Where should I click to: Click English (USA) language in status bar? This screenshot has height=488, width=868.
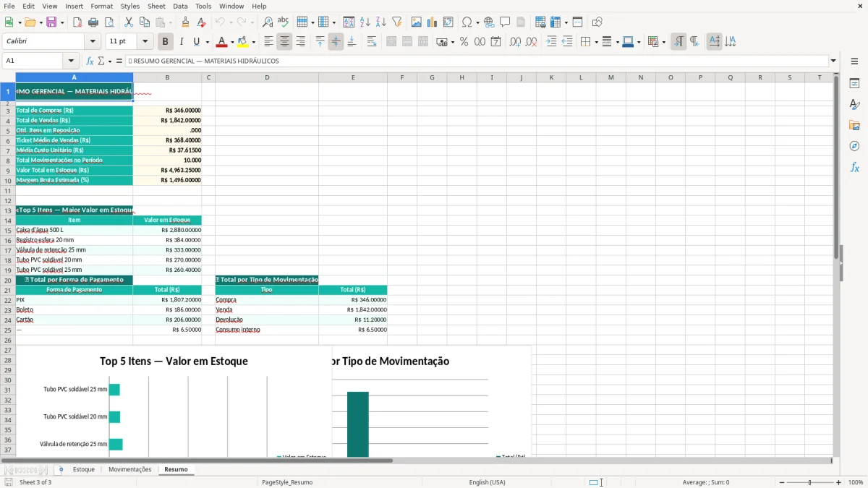pyautogui.click(x=487, y=482)
